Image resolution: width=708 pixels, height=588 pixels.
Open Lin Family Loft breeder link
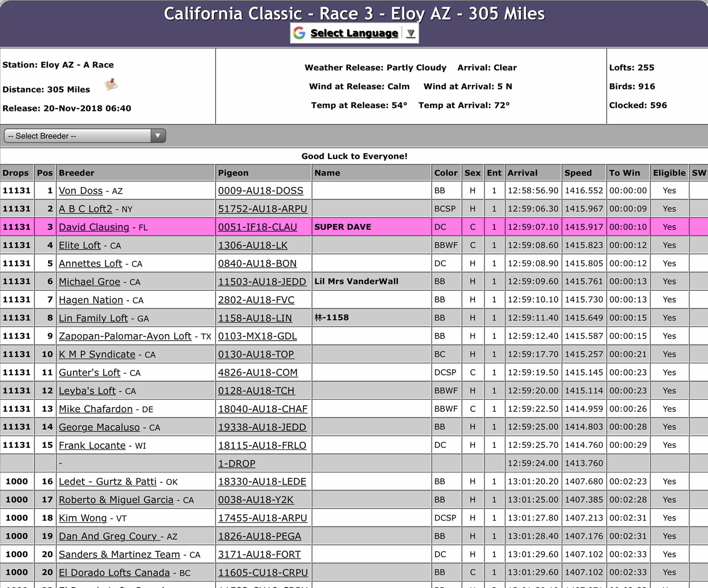(x=93, y=318)
